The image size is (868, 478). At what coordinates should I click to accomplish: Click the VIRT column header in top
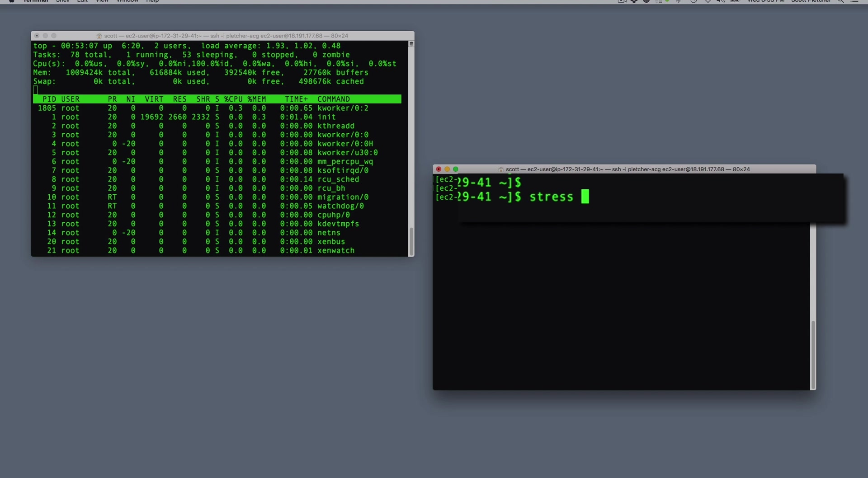(x=154, y=99)
